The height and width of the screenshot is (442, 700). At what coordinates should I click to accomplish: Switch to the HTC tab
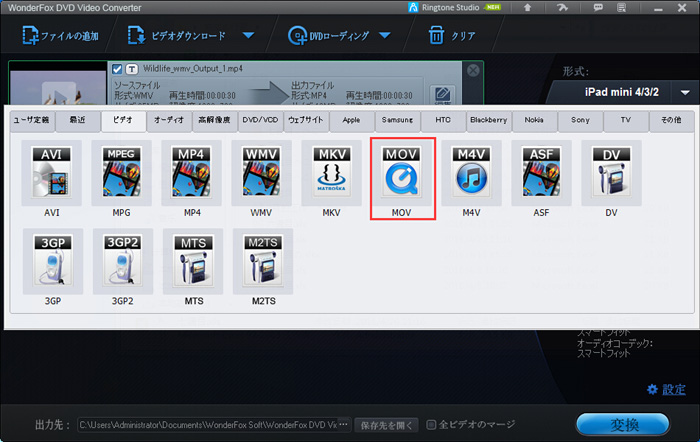(x=443, y=121)
